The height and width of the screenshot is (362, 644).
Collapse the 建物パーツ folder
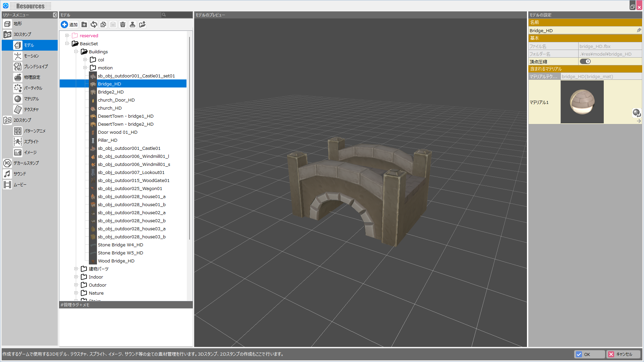[75, 269]
